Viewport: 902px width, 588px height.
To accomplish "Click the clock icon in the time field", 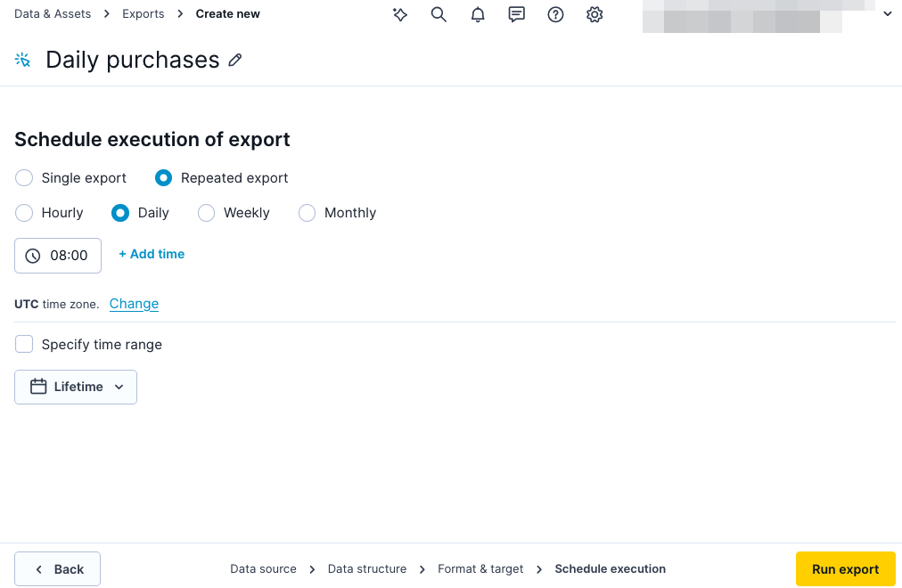I will pyautogui.click(x=33, y=256).
